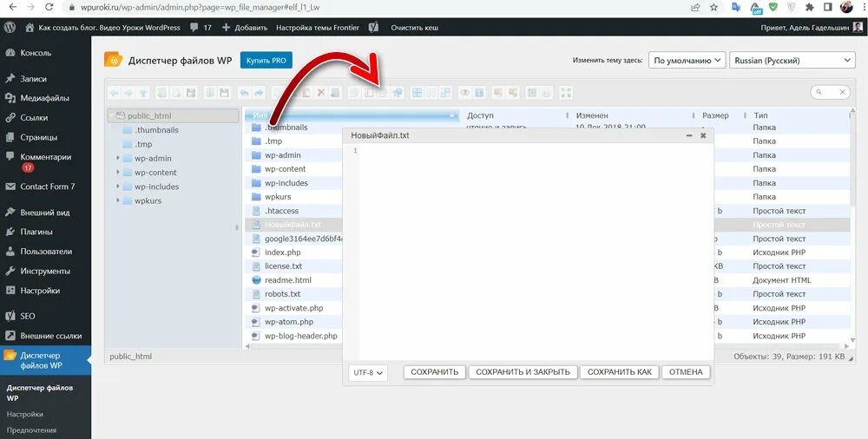868x439 pixels.
Task: Expand the wp-includes tree folder
Action: pos(118,187)
